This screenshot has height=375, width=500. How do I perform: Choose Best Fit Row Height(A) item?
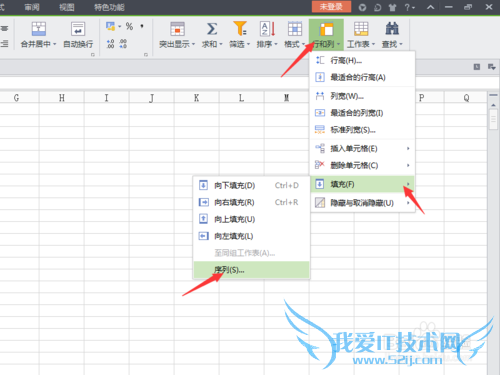pos(362,77)
